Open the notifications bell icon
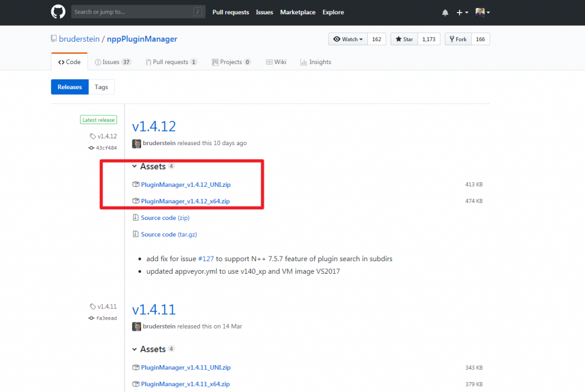This screenshot has height=392, width=585. (445, 13)
